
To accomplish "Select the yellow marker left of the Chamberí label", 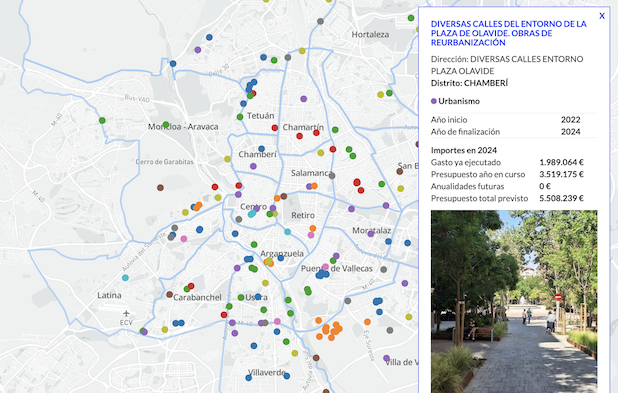I will click(227, 159).
